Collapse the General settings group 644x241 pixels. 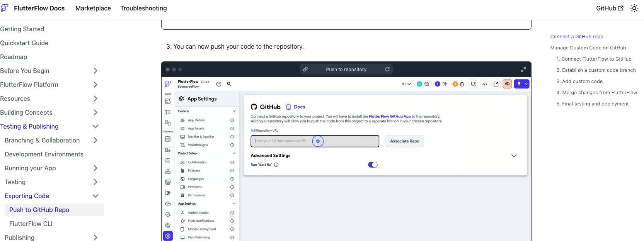point(234,111)
